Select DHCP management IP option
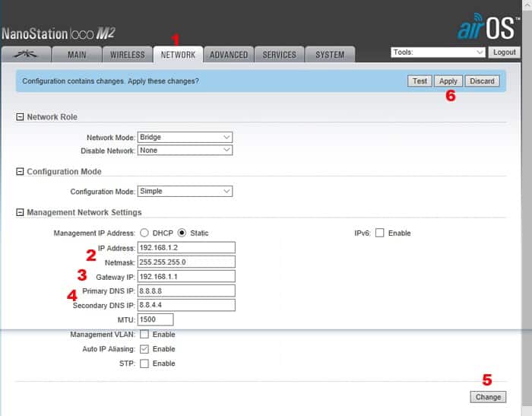The width and height of the screenshot is (532, 416). [x=144, y=233]
